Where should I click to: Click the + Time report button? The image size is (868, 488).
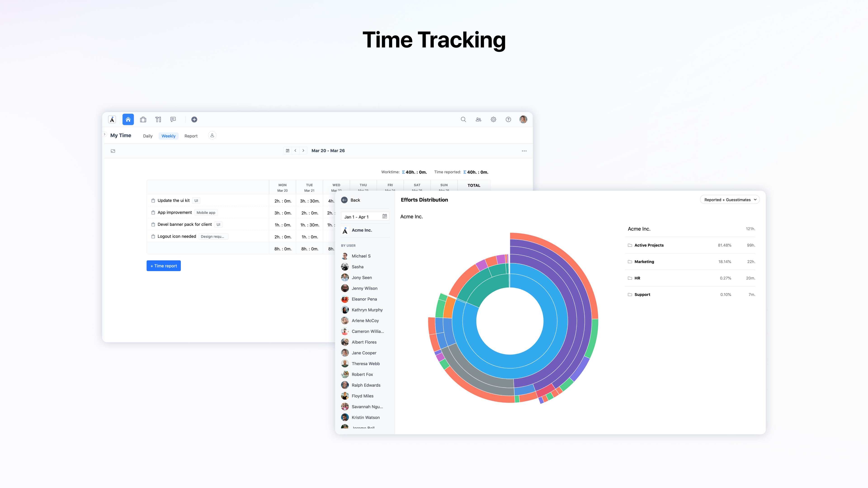point(163,266)
